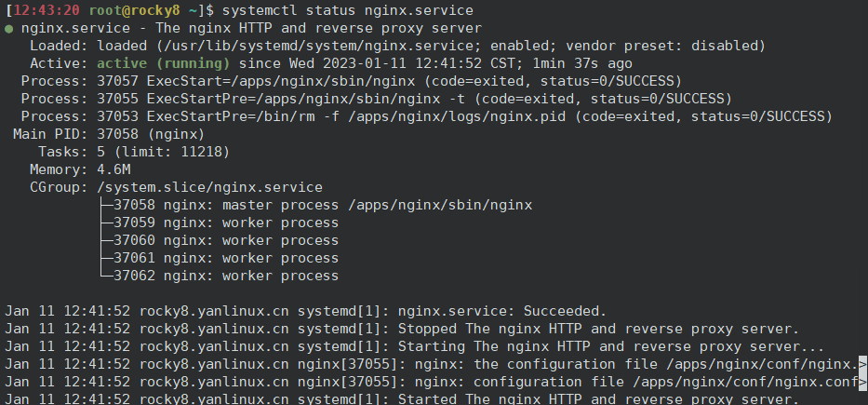Click the green active status dot
The image size is (868, 405).
[x=9, y=29]
